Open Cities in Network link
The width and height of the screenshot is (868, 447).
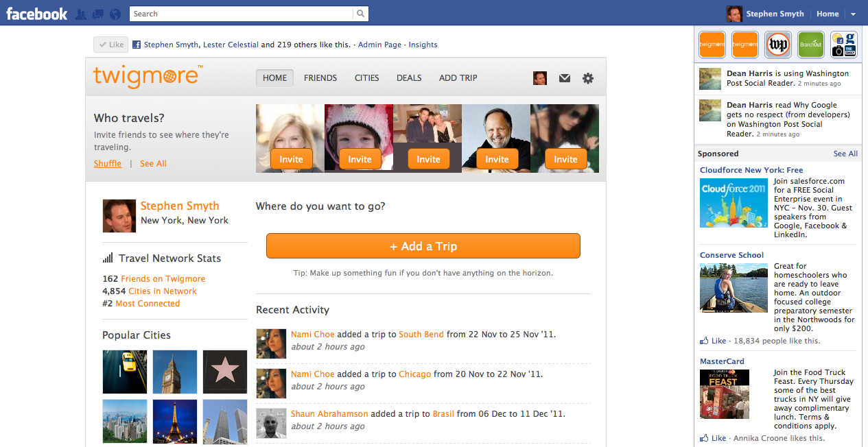(x=163, y=291)
